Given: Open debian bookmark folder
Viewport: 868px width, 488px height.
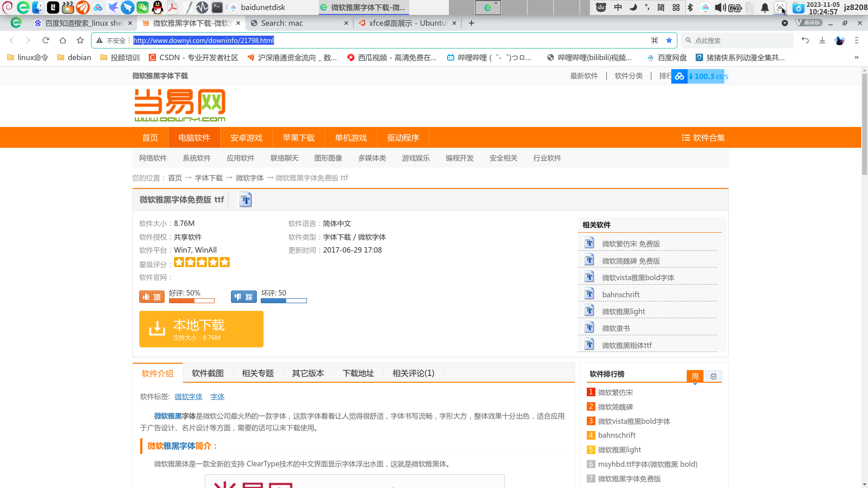Looking at the screenshot, I should pos(74,57).
